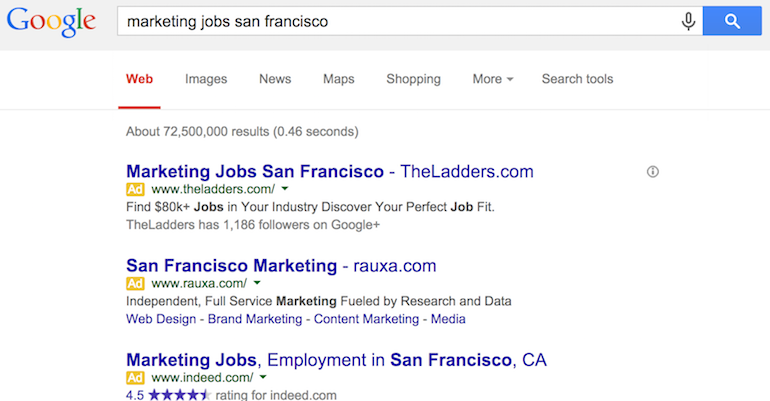The height and width of the screenshot is (401, 770).
Task: Open the Maps tab
Action: coord(339,79)
